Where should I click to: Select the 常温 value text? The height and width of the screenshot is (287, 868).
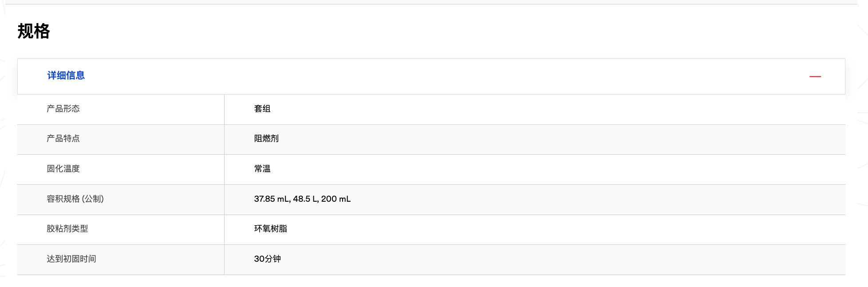pos(262,169)
